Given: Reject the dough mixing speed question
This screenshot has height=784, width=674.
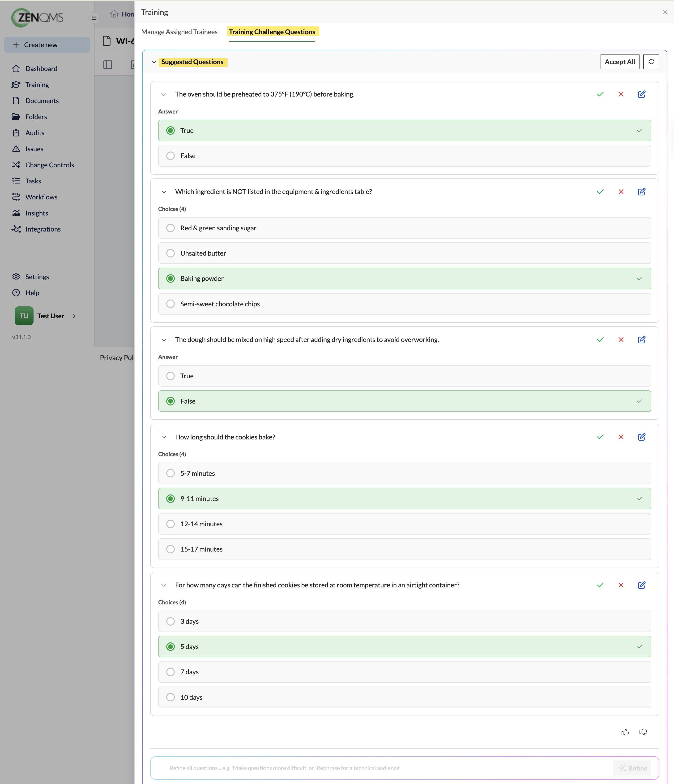Looking at the screenshot, I should [x=621, y=340].
